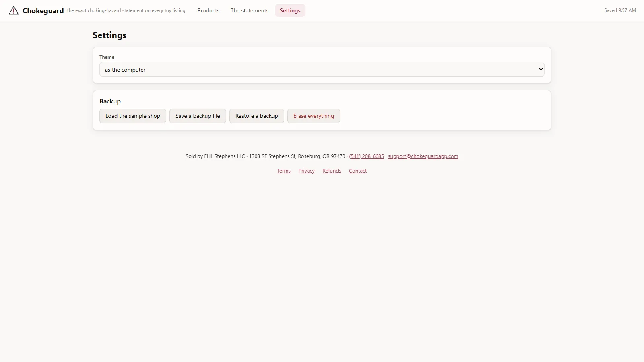Viewport: 644px width, 362px height.
Task: Click the Backup section heading
Action: pos(110,101)
